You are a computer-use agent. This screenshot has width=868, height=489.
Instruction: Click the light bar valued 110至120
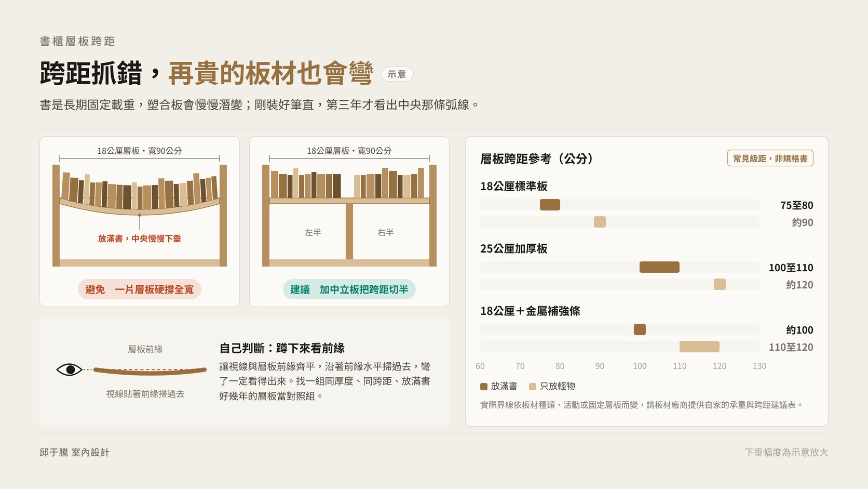699,347
